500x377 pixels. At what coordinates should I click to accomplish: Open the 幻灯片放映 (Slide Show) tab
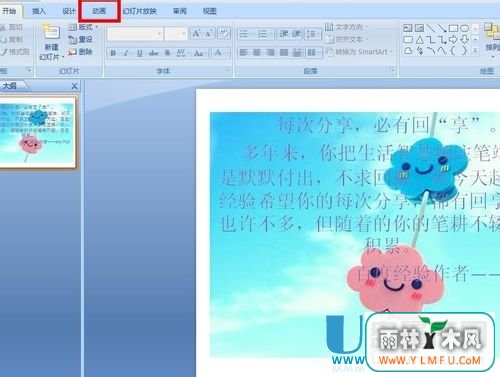coord(139,11)
